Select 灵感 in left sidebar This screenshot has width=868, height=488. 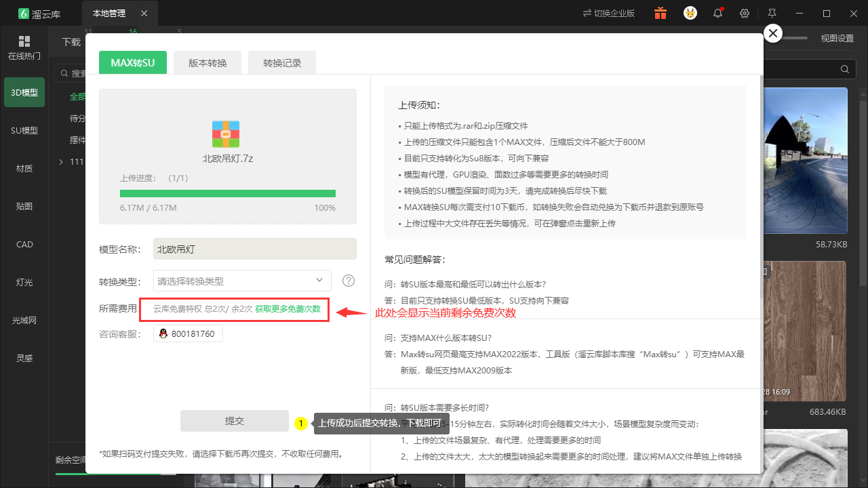[x=24, y=358]
